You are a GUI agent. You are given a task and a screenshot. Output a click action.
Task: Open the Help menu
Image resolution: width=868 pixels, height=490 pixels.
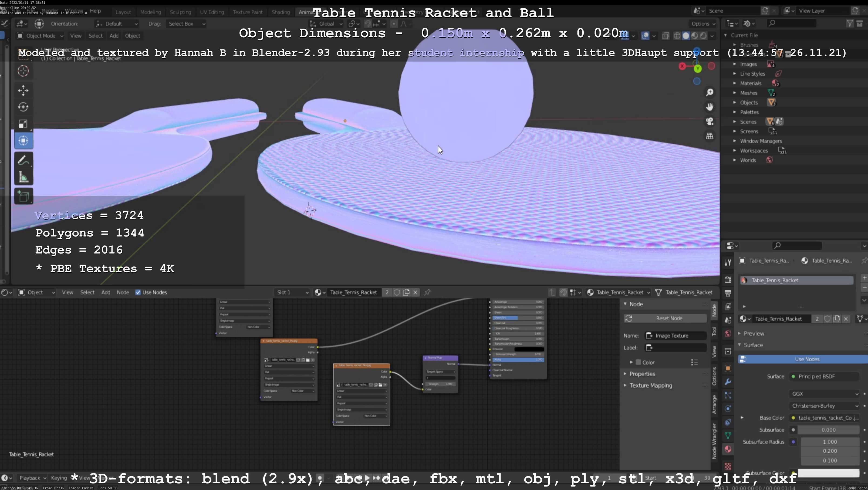coord(95,11)
